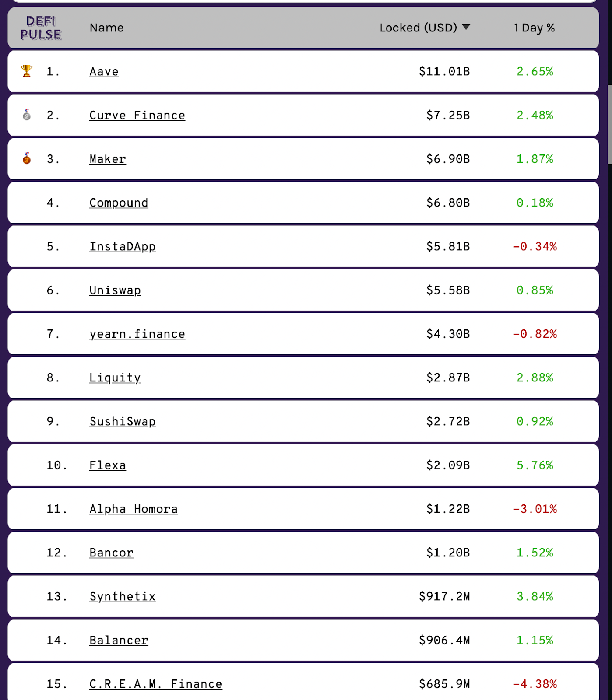The width and height of the screenshot is (612, 700).
Task: Open the C.R.E.A.M. Finance link
Action: tap(156, 684)
